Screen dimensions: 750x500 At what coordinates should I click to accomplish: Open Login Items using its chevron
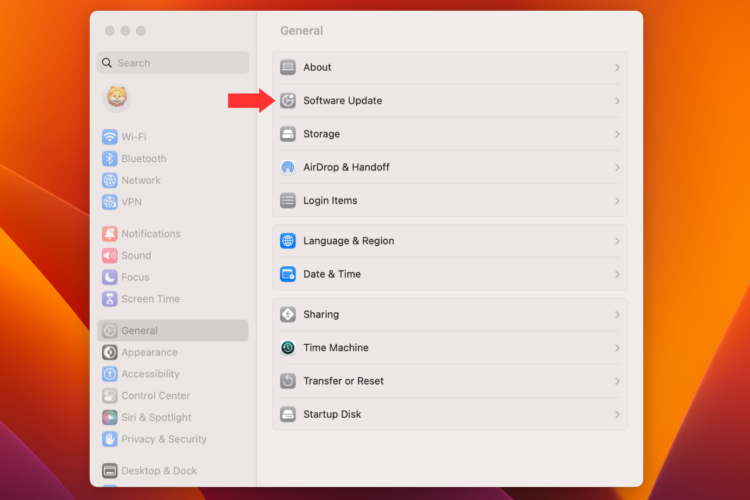tap(617, 200)
